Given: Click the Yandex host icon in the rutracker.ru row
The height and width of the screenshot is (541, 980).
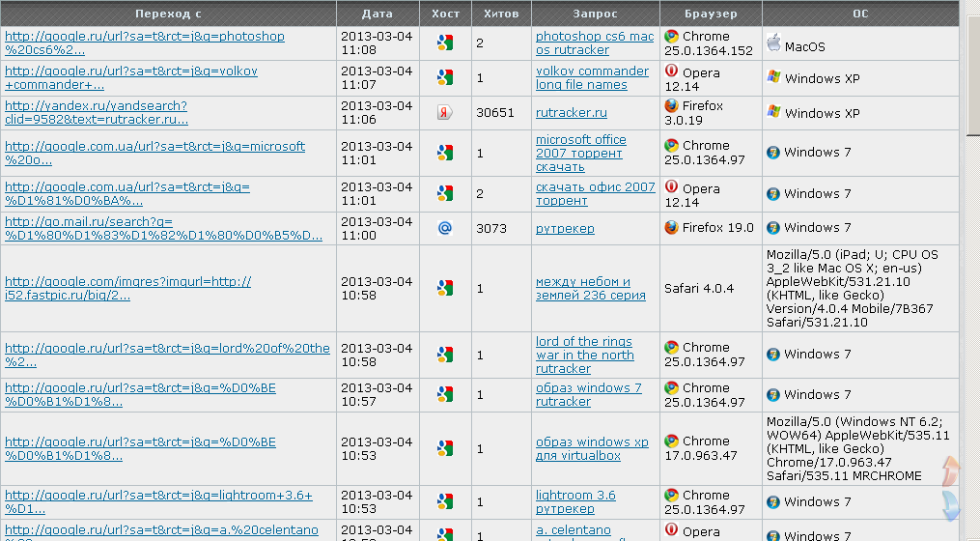Looking at the screenshot, I should [444, 113].
